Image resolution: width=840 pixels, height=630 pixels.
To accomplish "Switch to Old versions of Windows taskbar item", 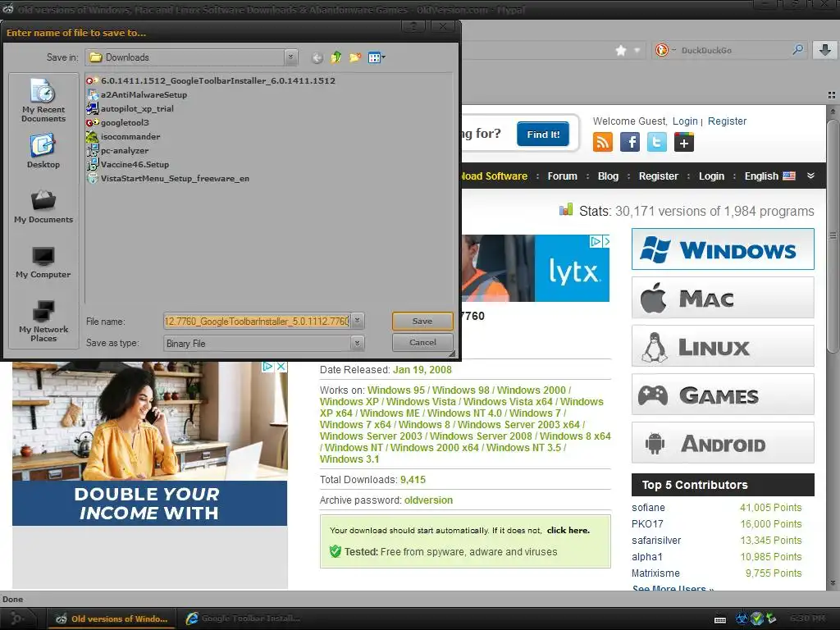I will [x=112, y=619].
